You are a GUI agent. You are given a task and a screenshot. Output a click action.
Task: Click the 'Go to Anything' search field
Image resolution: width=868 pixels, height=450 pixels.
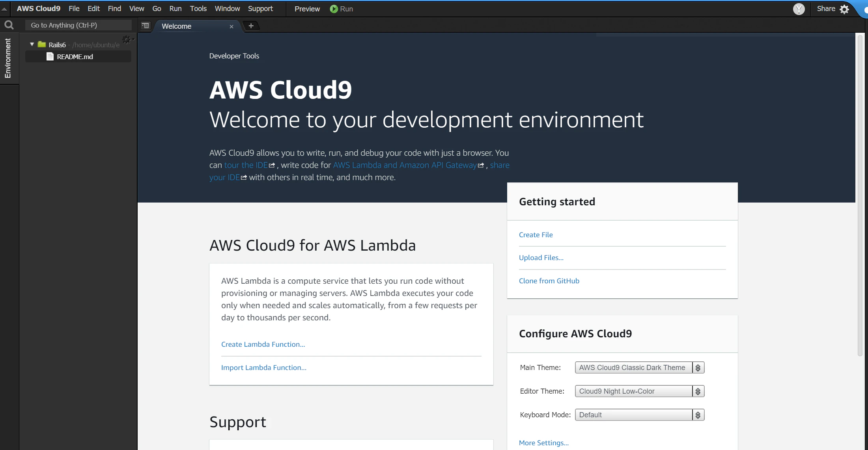[x=78, y=25]
